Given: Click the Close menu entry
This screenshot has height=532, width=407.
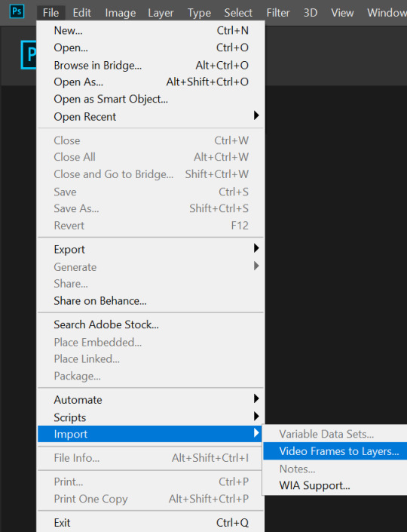Looking at the screenshot, I should click(151, 140).
